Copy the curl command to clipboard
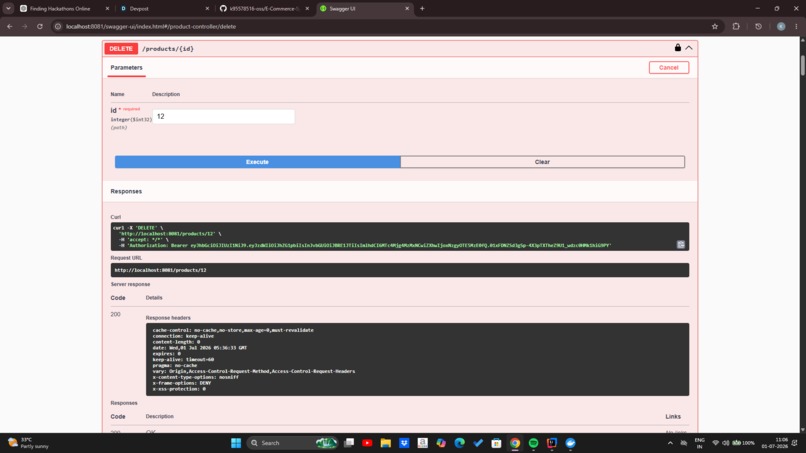806x453 pixels. coord(681,245)
